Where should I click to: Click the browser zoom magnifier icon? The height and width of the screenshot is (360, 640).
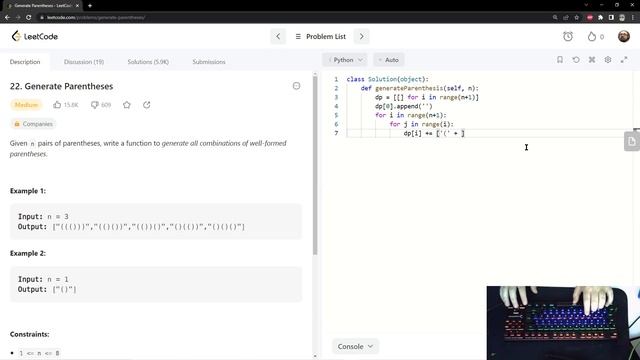555,18
